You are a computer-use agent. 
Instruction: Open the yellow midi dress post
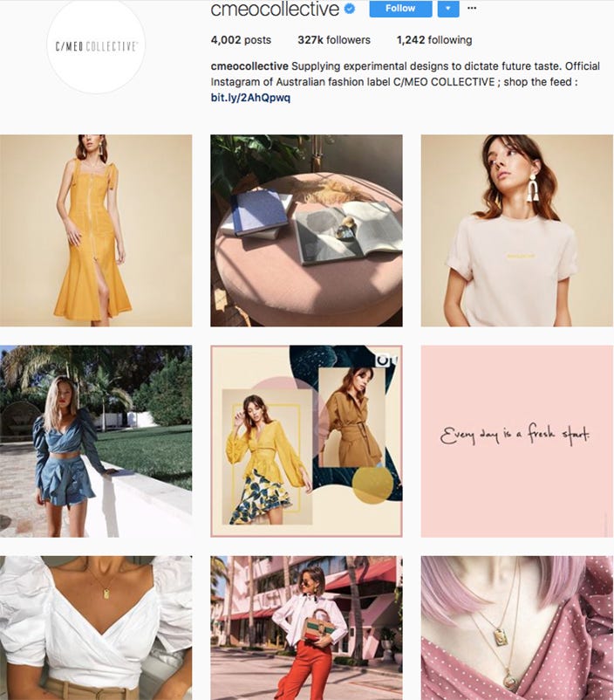(96, 230)
